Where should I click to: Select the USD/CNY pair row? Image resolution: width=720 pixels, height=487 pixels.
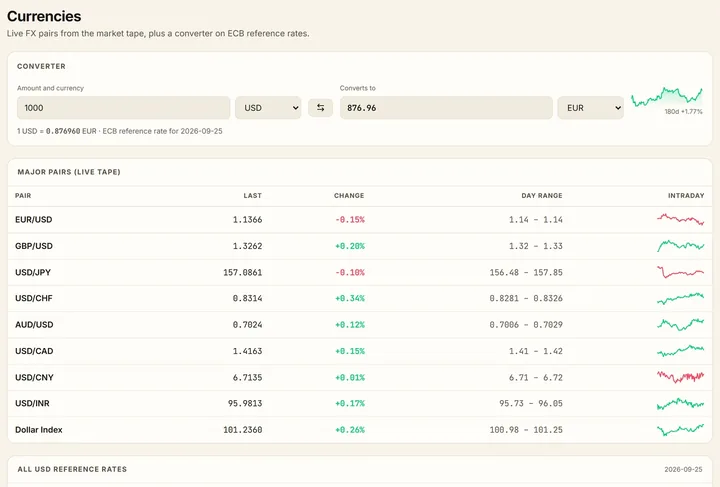(360, 377)
